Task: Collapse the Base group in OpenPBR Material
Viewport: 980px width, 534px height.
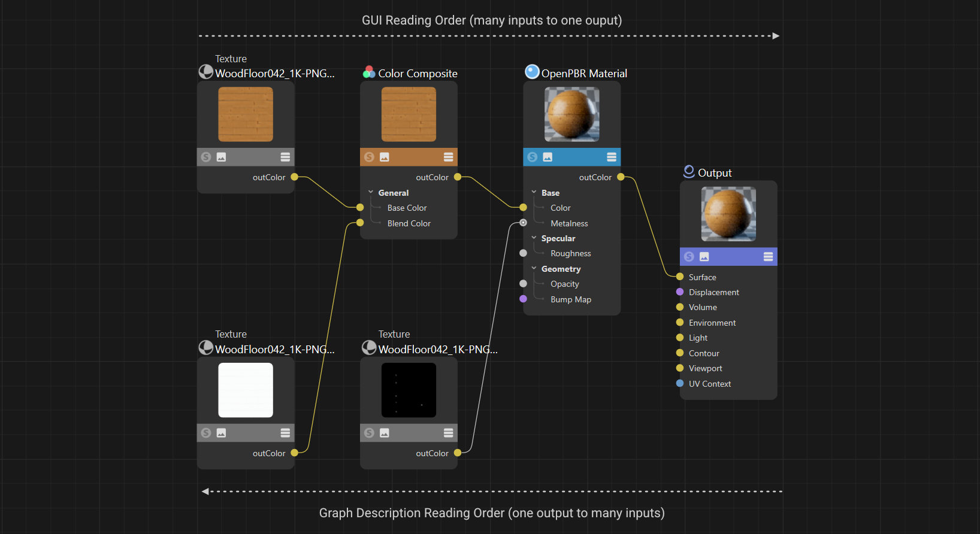Action: [x=534, y=192]
